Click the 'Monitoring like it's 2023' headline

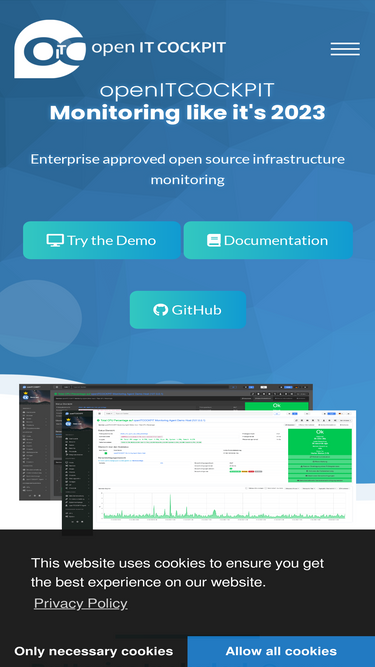(188, 113)
